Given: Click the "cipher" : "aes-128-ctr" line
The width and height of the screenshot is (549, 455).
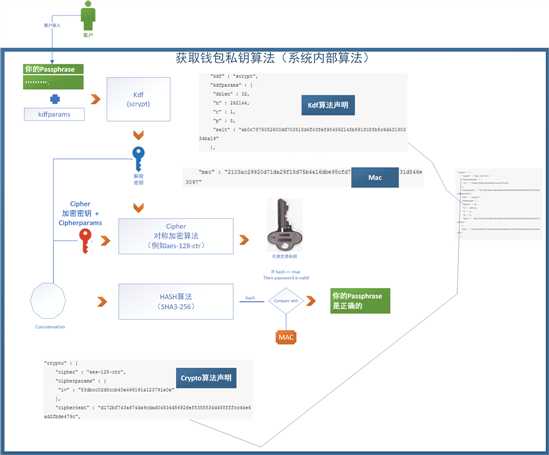Looking at the screenshot, I should [x=91, y=372].
